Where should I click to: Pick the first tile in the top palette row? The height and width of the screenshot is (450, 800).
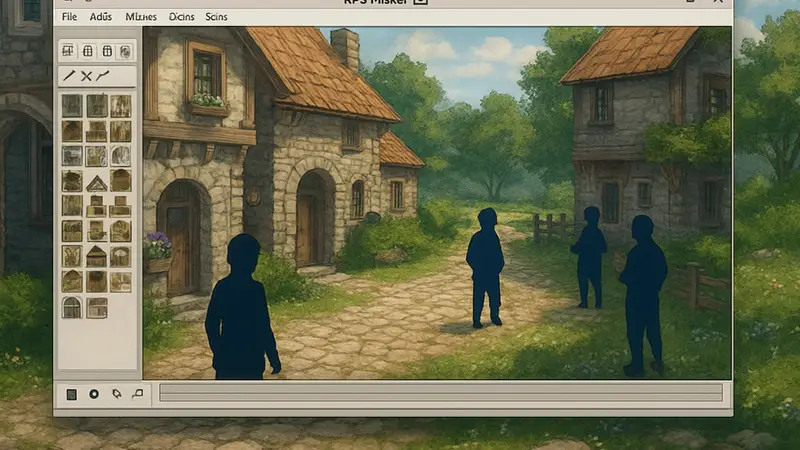coord(72,106)
